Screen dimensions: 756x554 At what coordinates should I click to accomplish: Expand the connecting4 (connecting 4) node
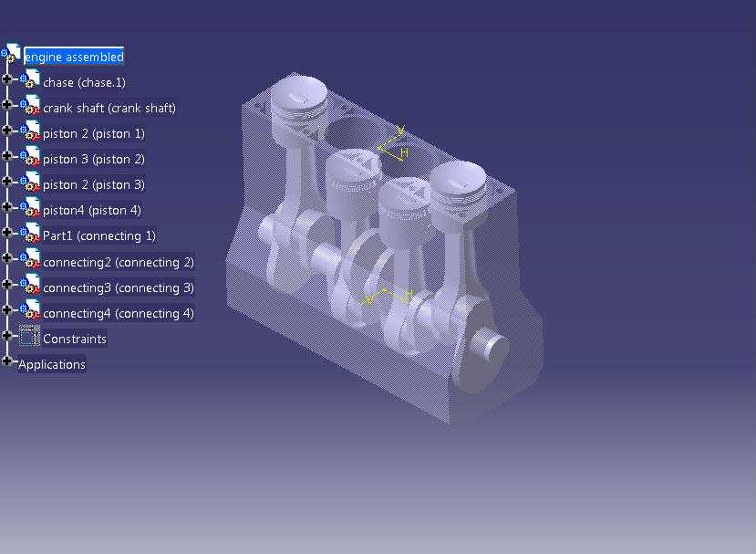coord(6,308)
